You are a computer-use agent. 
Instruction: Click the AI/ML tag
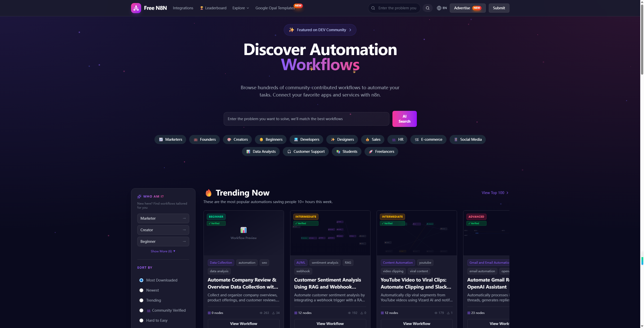pyautogui.click(x=301, y=263)
